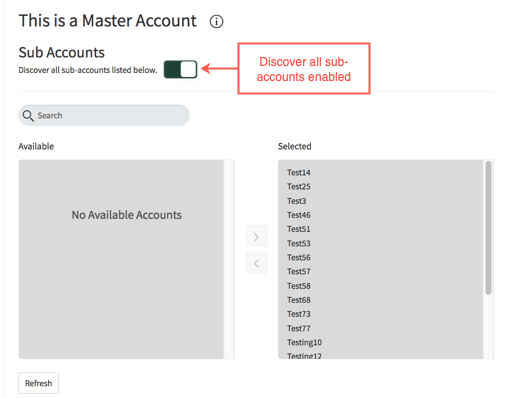The height and width of the screenshot is (398, 508).
Task: Select Test51 in Selected list
Action: [299, 229]
